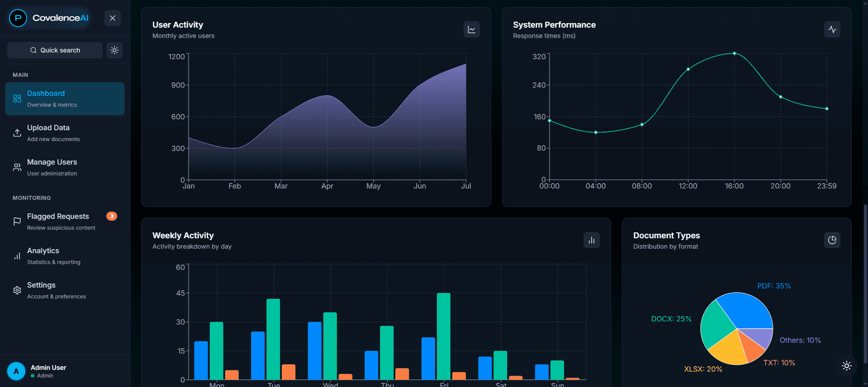Click the Settings gear icon
Screen dimensions: 868x387
[17, 290]
